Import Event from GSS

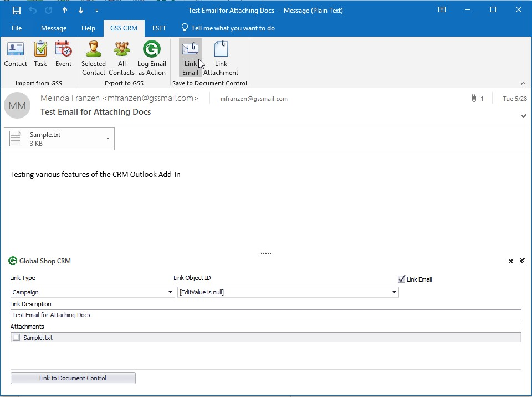(x=63, y=54)
